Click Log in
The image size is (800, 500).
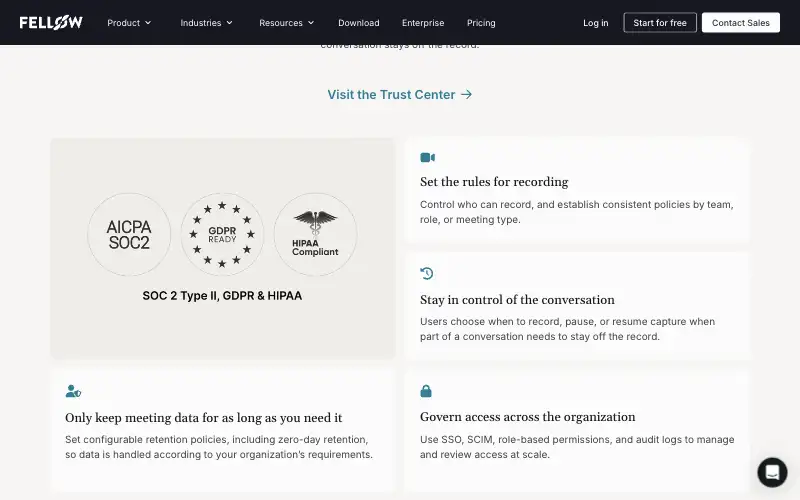(595, 22)
